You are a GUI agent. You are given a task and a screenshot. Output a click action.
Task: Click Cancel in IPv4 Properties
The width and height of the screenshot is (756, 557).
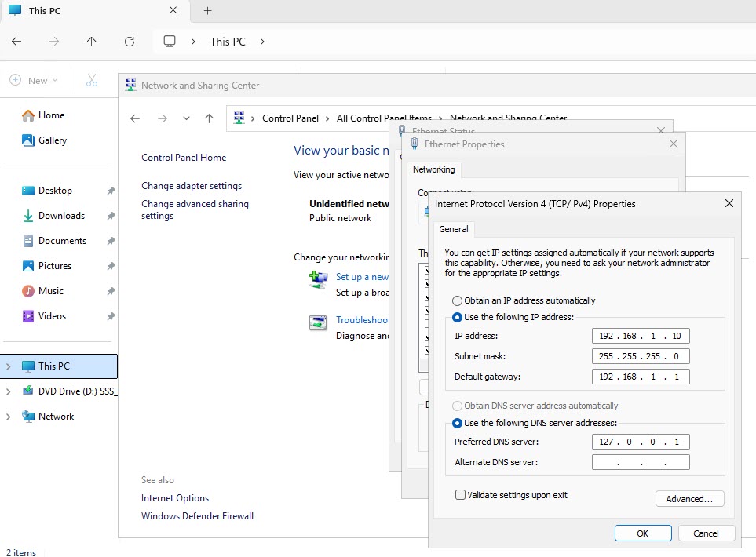(707, 533)
